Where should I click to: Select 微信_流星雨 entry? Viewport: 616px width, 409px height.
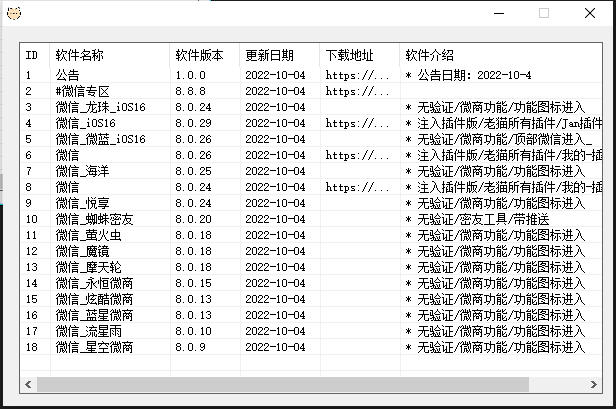(x=88, y=332)
